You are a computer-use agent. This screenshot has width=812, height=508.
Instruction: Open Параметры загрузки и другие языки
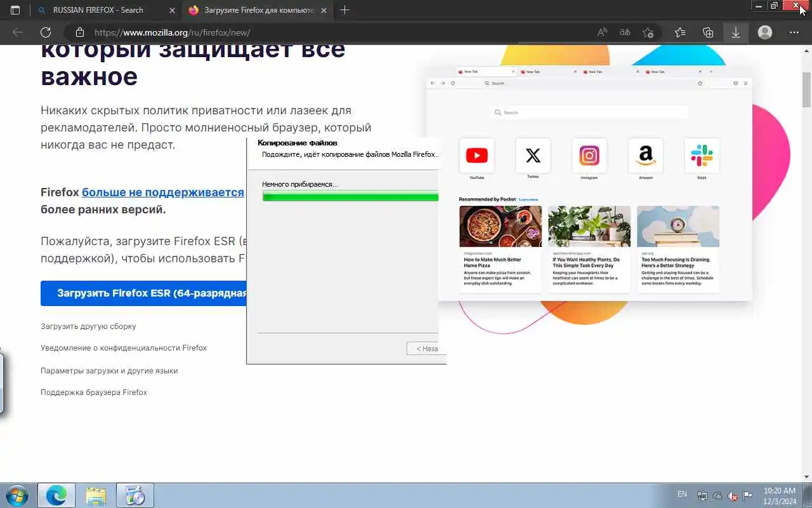click(x=109, y=371)
